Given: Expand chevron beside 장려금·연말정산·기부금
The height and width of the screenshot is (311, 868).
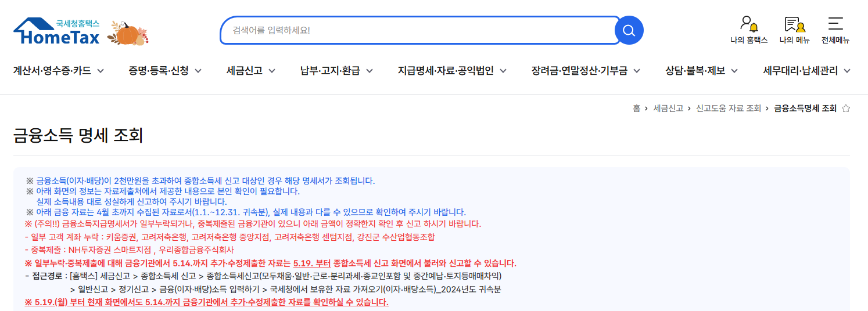Looking at the screenshot, I should [x=637, y=71].
